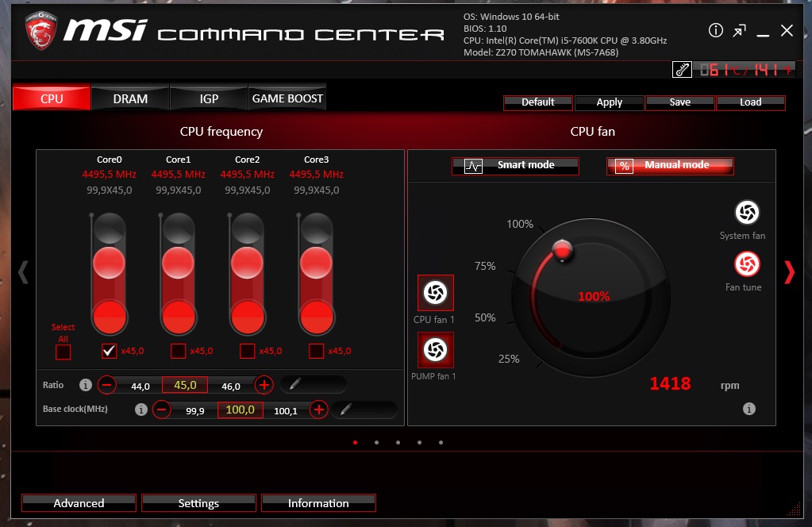Select the 46,0 ratio value
Screen dimensions: 812x527
(231, 387)
